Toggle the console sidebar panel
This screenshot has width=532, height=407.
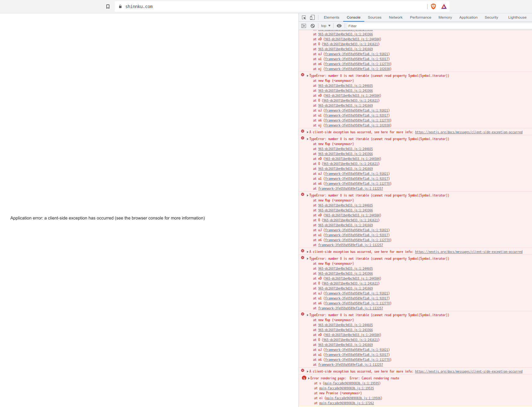[x=304, y=26]
